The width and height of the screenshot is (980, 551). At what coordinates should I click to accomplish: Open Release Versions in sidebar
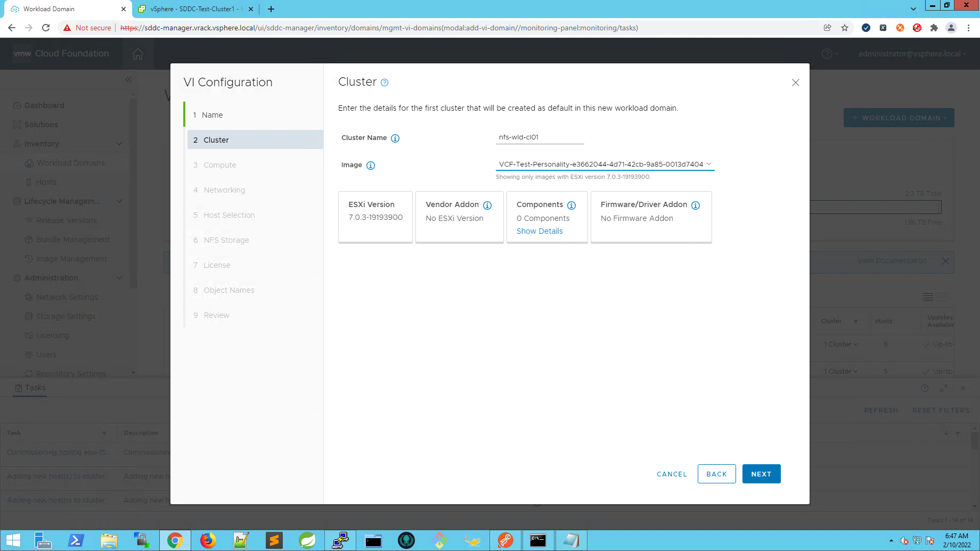tap(66, 220)
